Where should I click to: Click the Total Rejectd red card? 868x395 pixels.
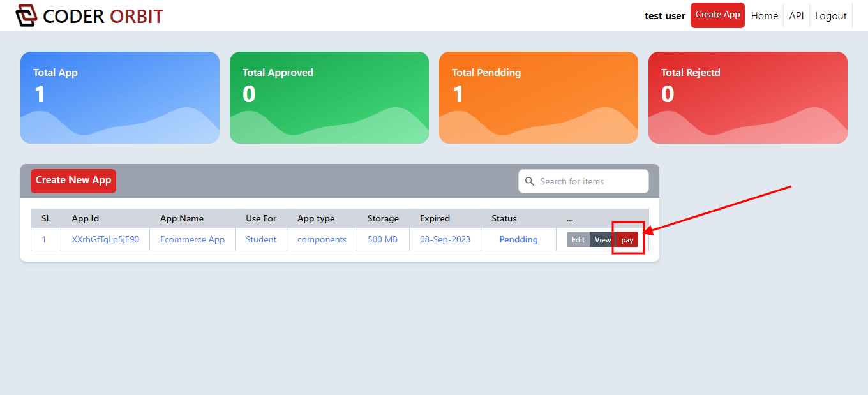point(748,98)
